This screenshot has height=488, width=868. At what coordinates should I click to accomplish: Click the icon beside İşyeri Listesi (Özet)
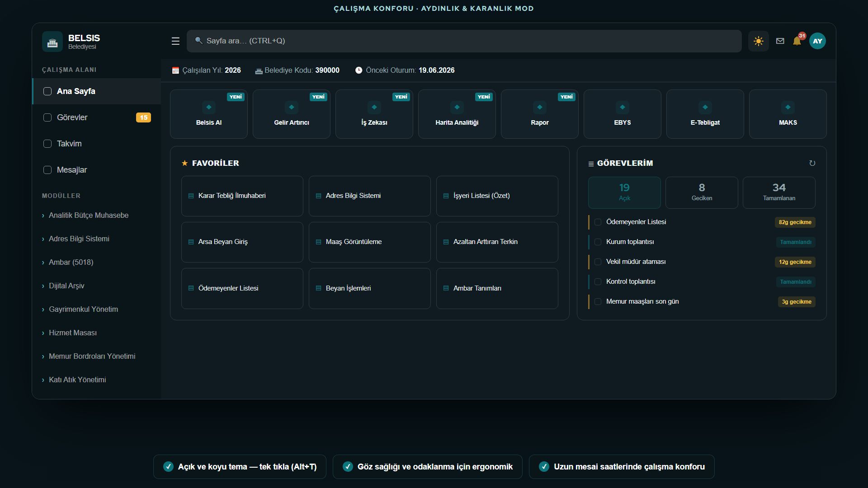click(446, 196)
